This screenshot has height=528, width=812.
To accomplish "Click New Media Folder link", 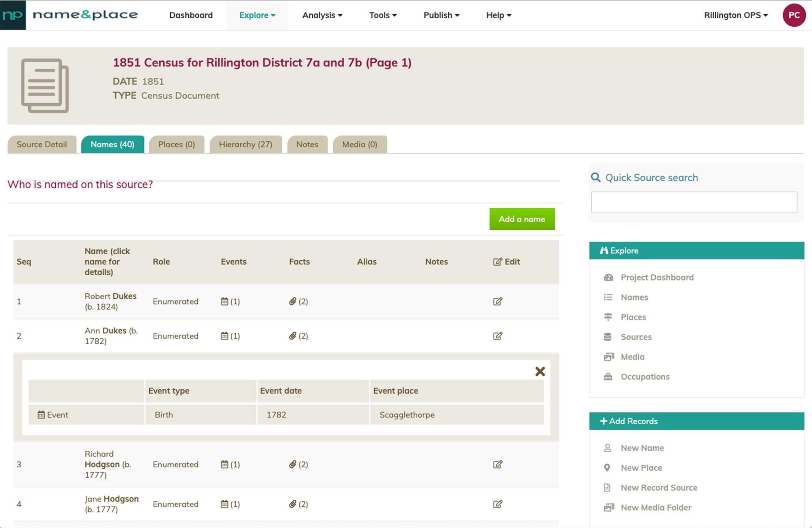I will point(656,507).
